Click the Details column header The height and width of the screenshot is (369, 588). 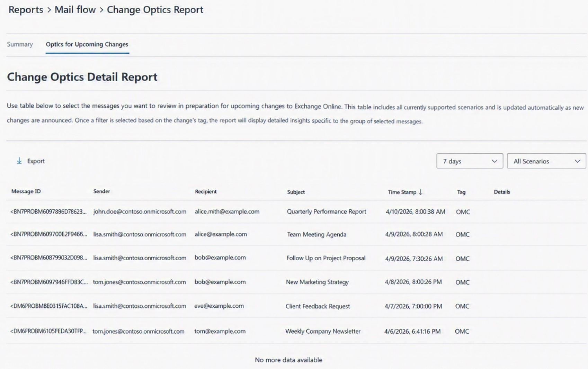click(502, 192)
